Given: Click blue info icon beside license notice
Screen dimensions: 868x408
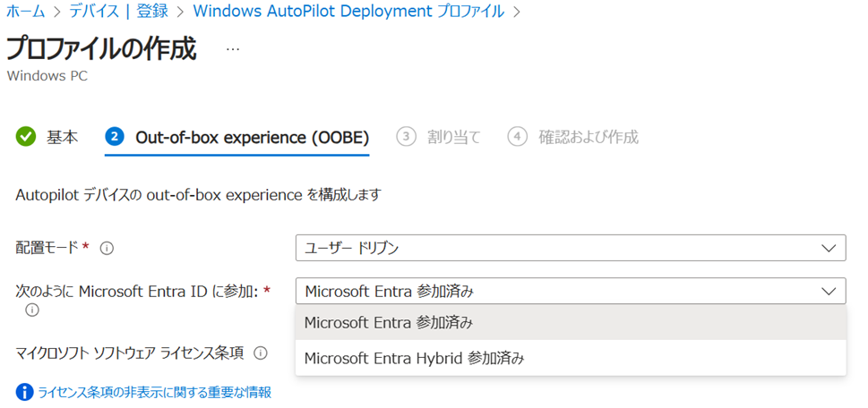Looking at the screenshot, I should [x=25, y=393].
